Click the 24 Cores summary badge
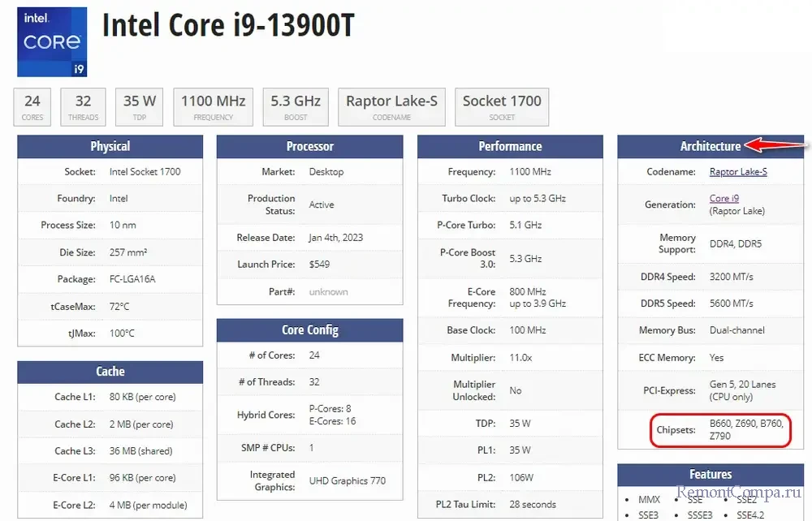Viewport: 812px width, 521px height. 32,107
